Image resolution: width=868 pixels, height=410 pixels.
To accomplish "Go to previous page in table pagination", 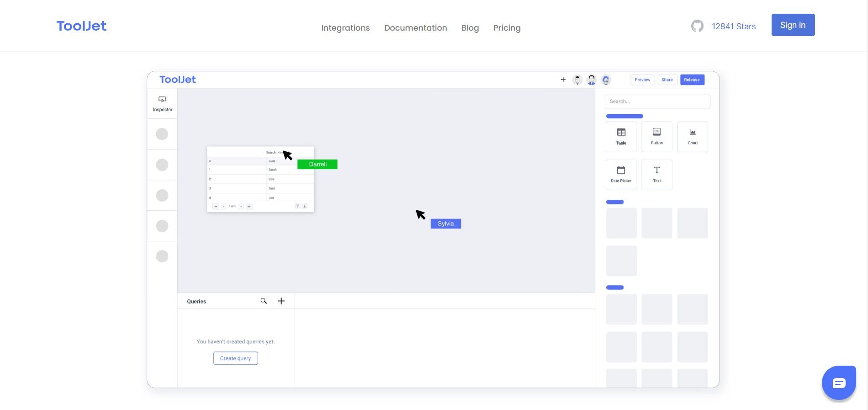I will (224, 207).
